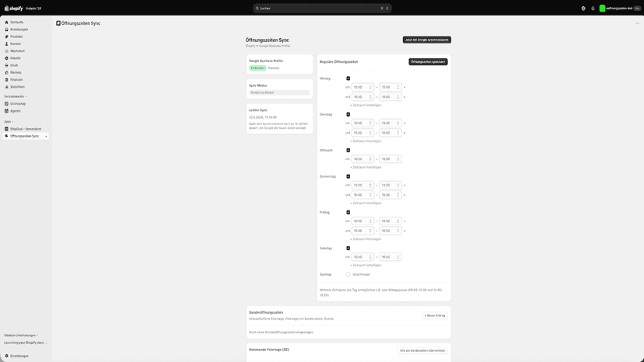Remove Montag's first time range with the x
This screenshot has height=362, width=644.
click(x=404, y=88)
